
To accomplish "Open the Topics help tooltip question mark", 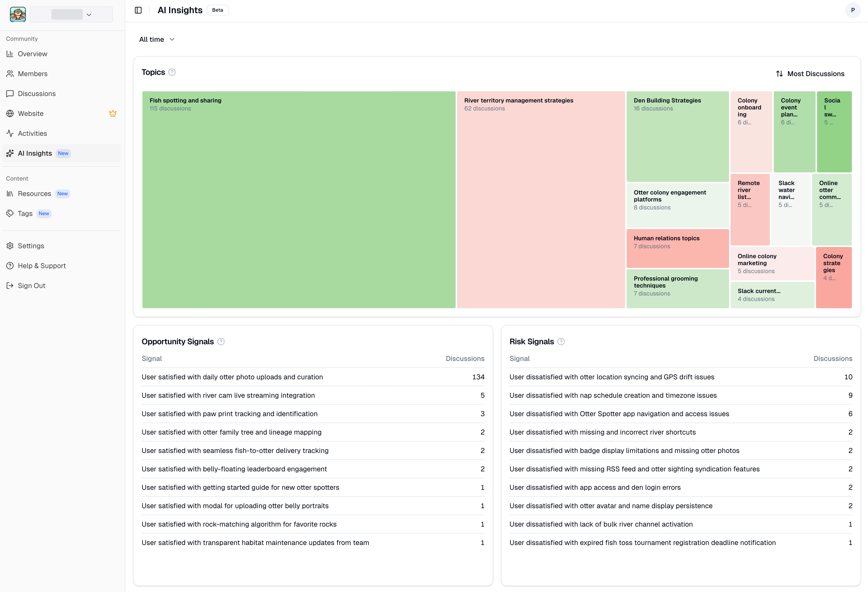I will pyautogui.click(x=172, y=72).
